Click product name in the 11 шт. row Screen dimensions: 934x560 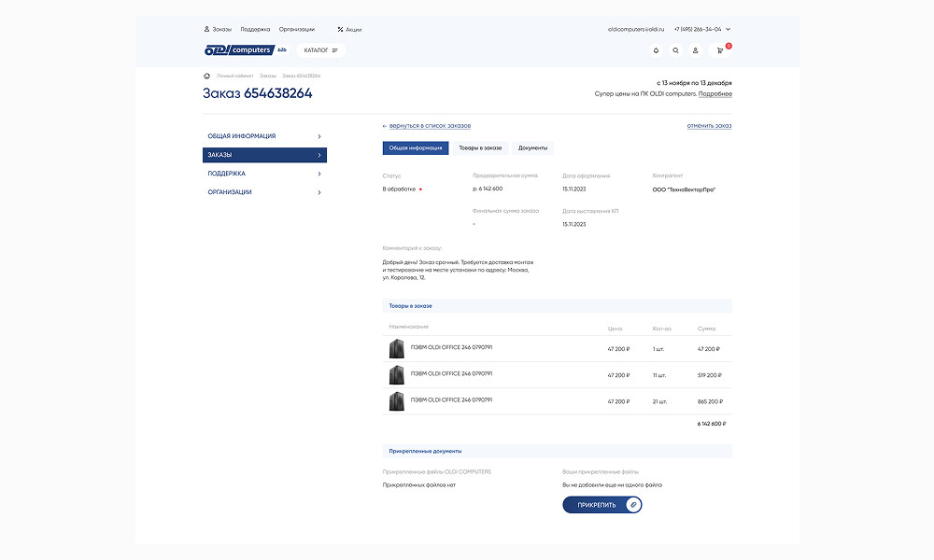(x=451, y=373)
